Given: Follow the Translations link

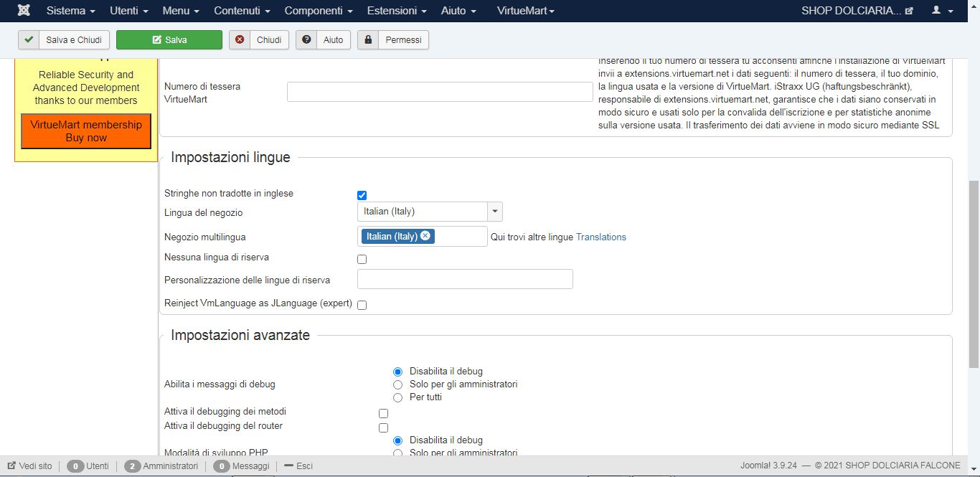Looking at the screenshot, I should tap(600, 237).
